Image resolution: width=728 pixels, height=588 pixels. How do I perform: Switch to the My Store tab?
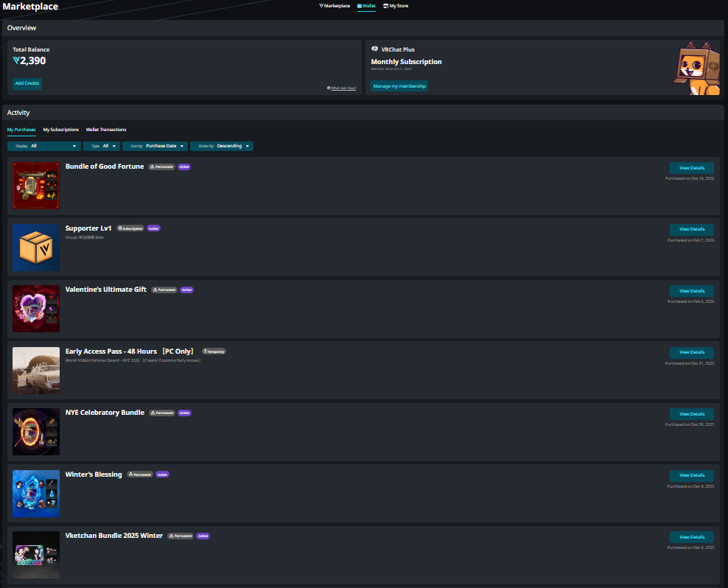point(396,6)
